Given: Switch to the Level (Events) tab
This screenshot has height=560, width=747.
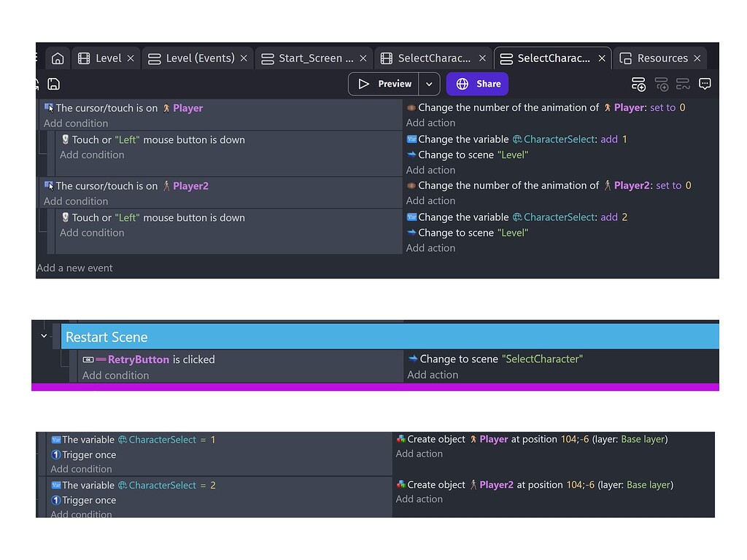Looking at the screenshot, I should [x=193, y=58].
